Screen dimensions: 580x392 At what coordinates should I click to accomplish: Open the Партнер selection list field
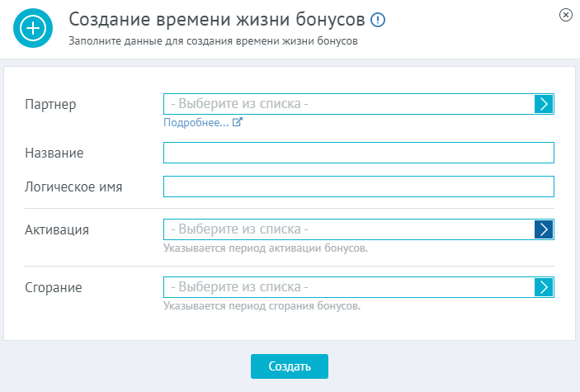[x=358, y=104]
